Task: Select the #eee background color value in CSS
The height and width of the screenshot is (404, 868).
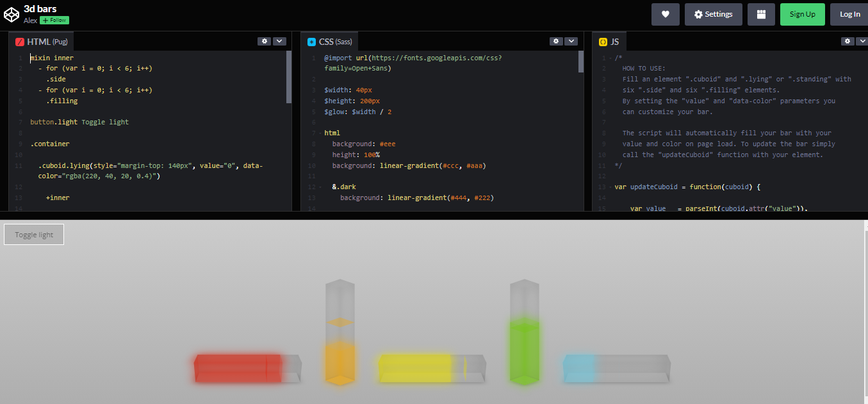Action: (387, 143)
